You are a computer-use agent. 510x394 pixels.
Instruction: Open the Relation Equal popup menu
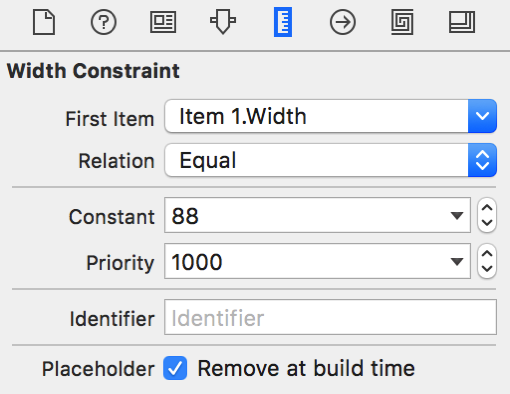click(331, 160)
